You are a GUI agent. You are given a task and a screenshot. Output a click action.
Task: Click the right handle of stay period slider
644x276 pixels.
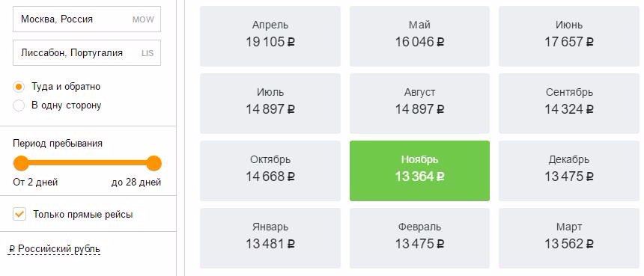click(154, 163)
